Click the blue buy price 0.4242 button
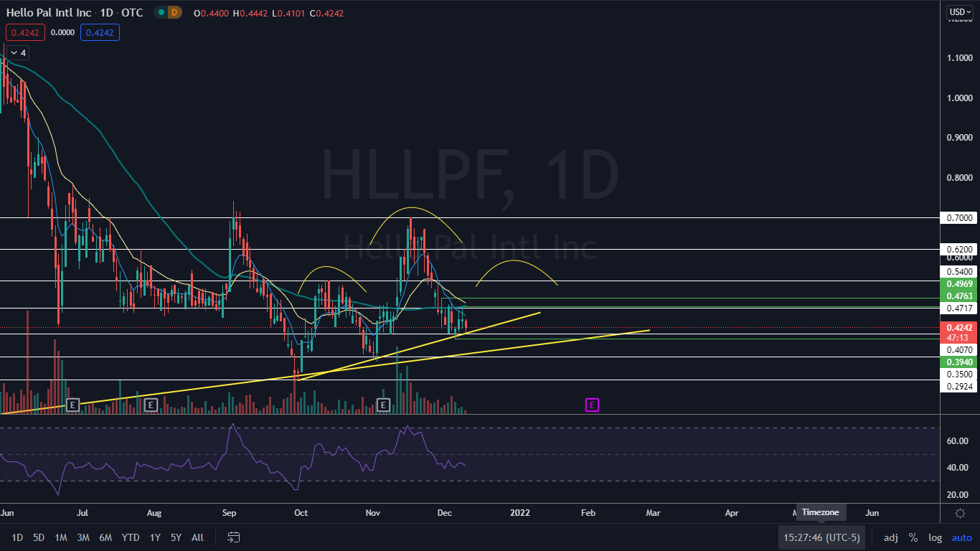 coord(100,32)
